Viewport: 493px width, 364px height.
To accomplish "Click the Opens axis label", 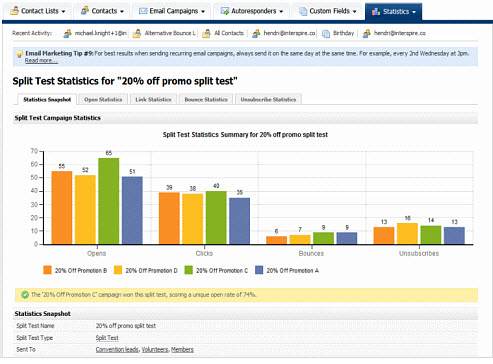I will point(96,253).
